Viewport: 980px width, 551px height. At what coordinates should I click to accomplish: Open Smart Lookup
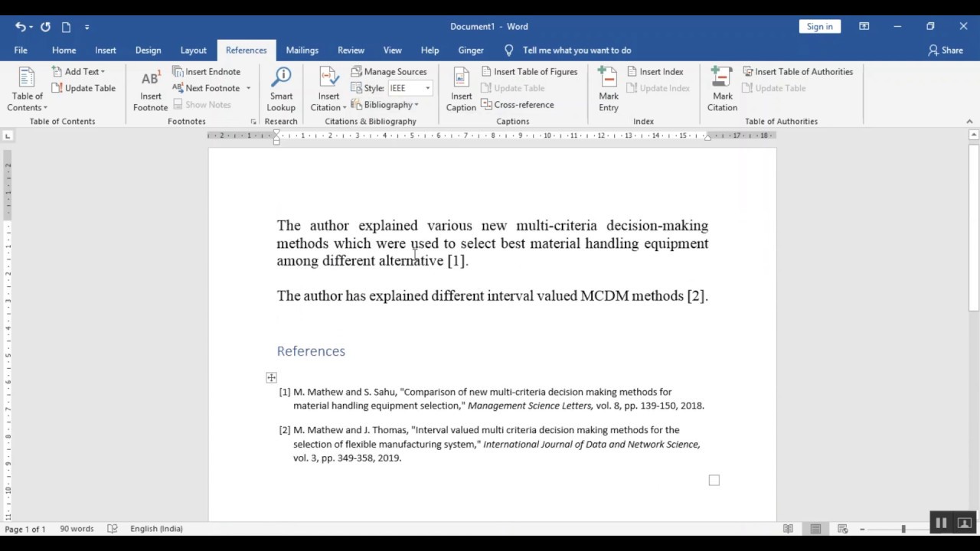(281, 90)
